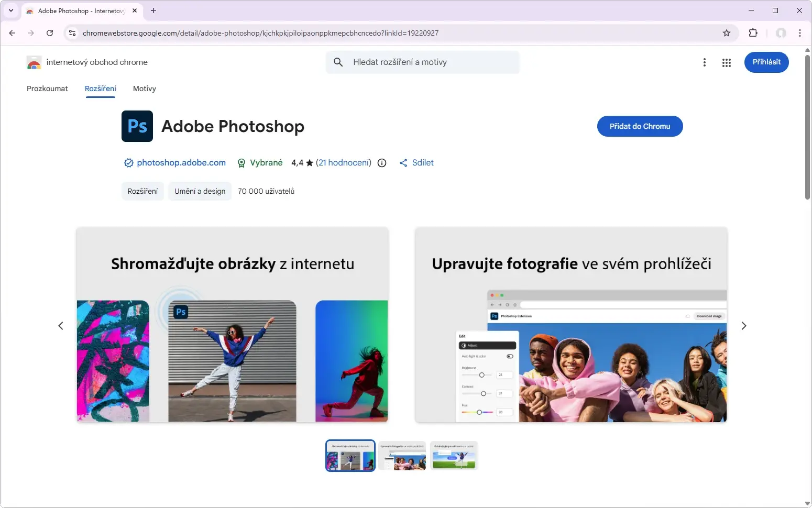Click the Umění a design category chip

coord(200,191)
